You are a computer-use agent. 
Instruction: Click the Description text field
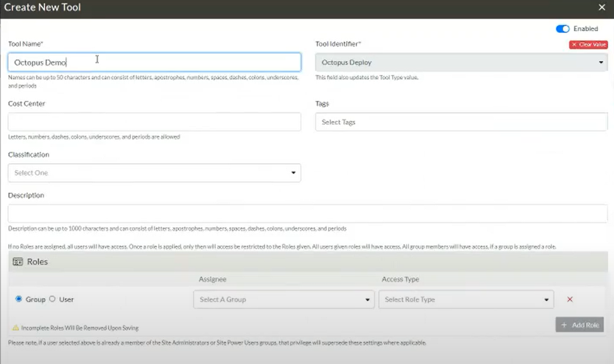point(308,213)
